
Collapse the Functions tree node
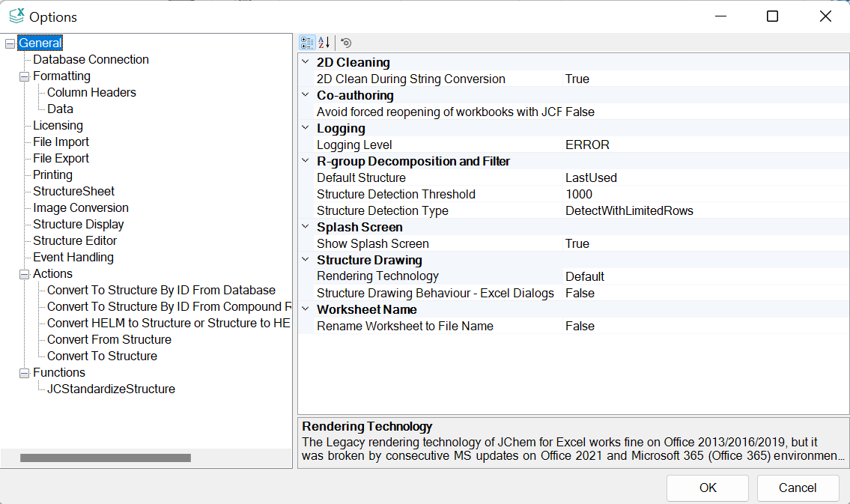[24, 373]
